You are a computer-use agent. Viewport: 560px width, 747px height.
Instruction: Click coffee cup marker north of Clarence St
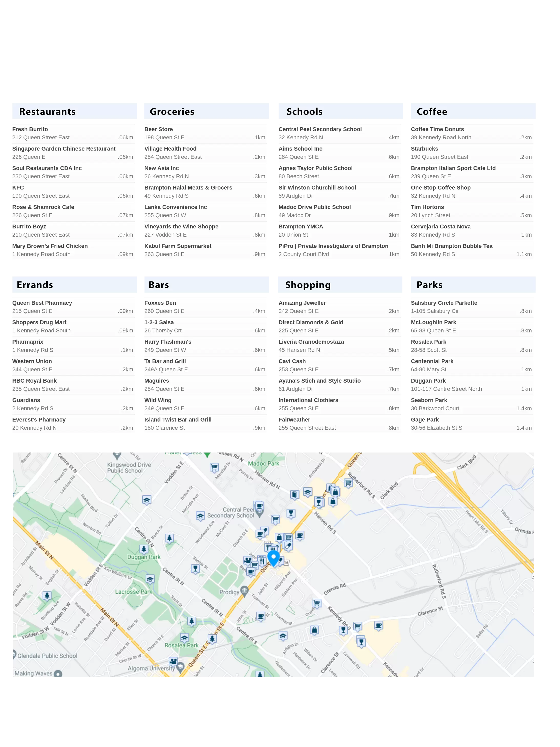coord(379,625)
